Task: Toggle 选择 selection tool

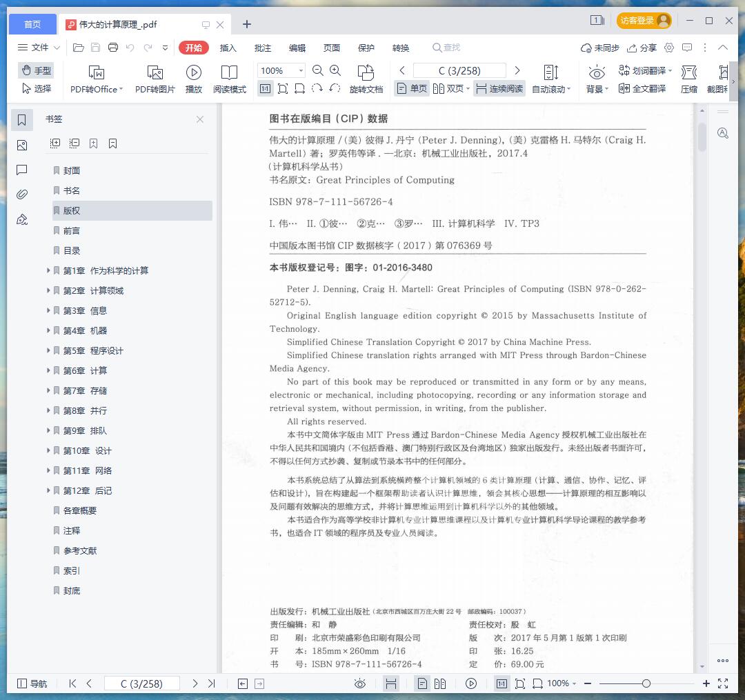Action: 36,89
